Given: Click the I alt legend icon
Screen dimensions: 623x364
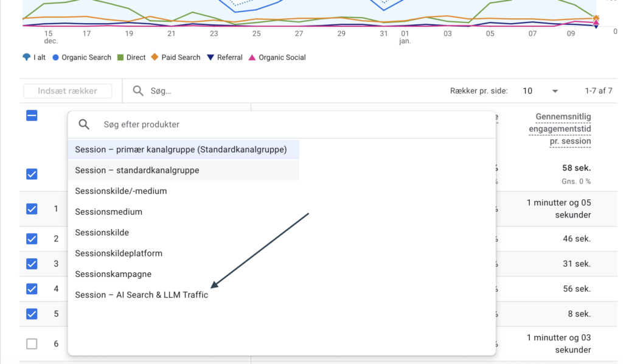Looking at the screenshot, I should (x=26, y=58).
